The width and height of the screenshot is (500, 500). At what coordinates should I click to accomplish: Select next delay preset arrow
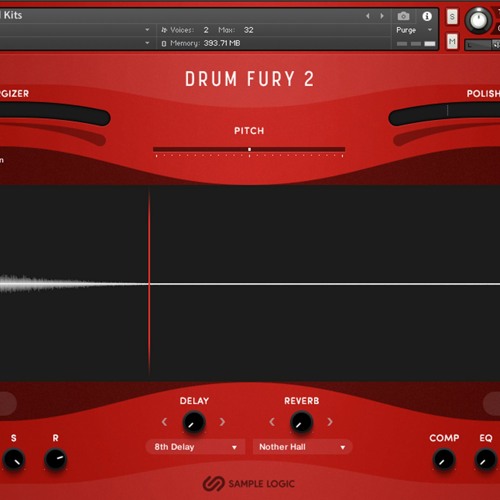222,422
